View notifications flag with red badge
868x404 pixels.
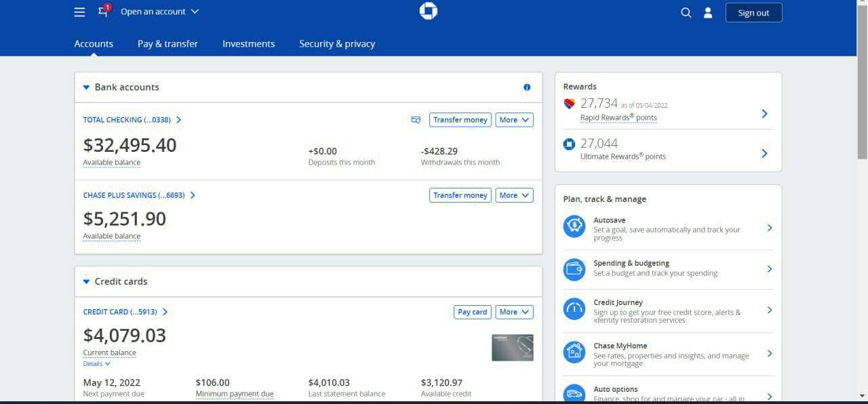pyautogui.click(x=104, y=11)
